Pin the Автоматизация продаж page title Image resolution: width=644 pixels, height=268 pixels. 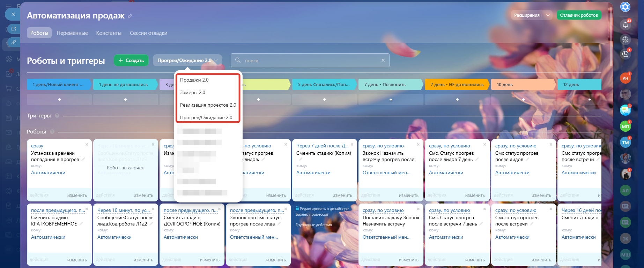tap(130, 16)
